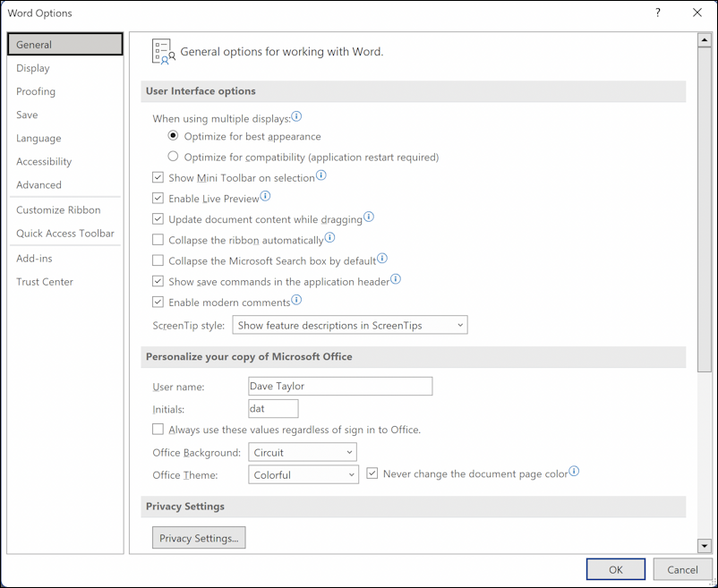
Task: Enable Collapse the Microsoft Search box by default
Action: tap(158, 260)
